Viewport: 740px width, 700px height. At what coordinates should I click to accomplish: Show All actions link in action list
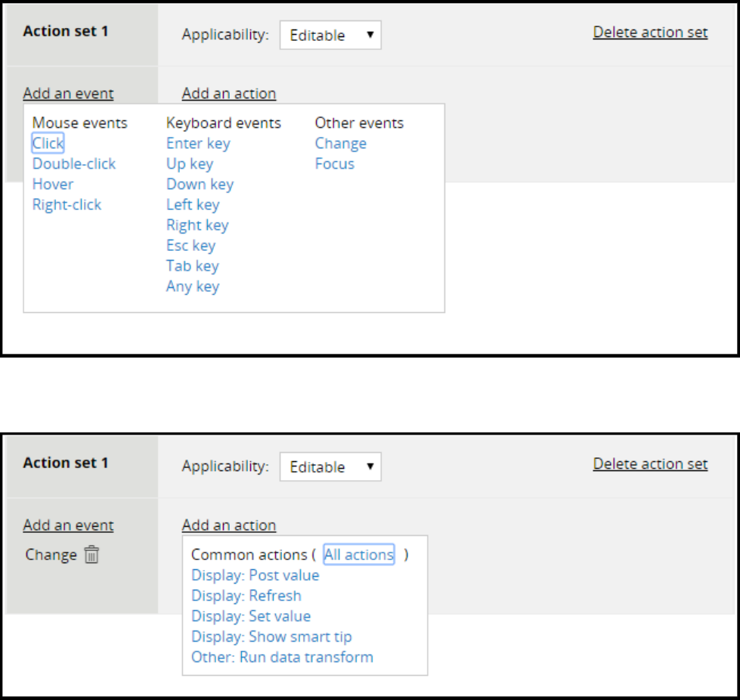click(359, 555)
